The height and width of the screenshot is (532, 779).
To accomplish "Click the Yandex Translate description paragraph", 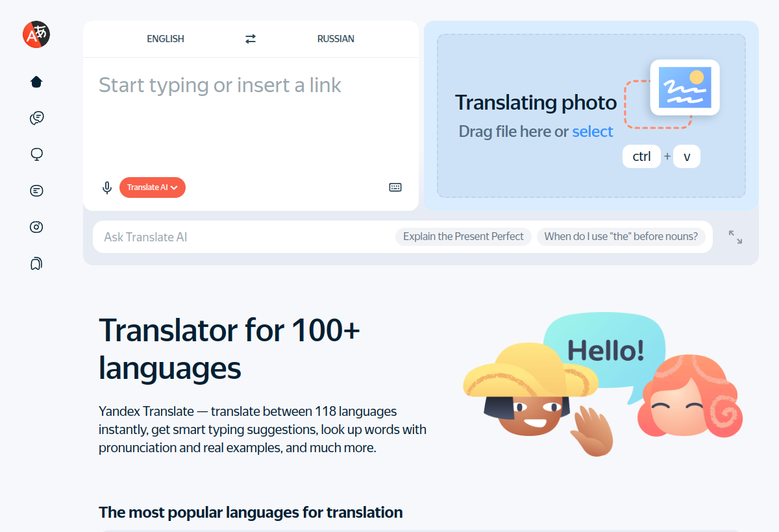I will (x=263, y=429).
